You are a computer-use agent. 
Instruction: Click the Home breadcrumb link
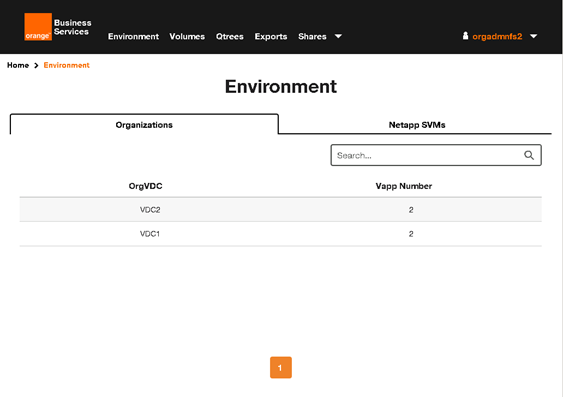click(18, 65)
